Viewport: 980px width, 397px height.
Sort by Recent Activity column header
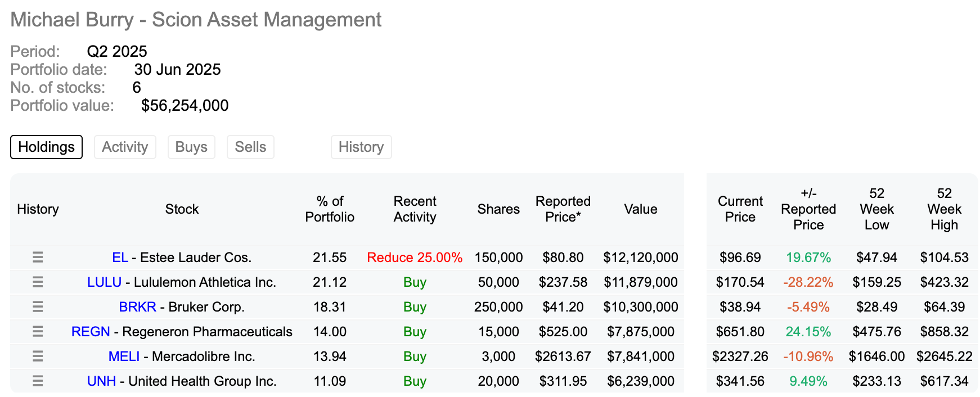click(x=415, y=209)
